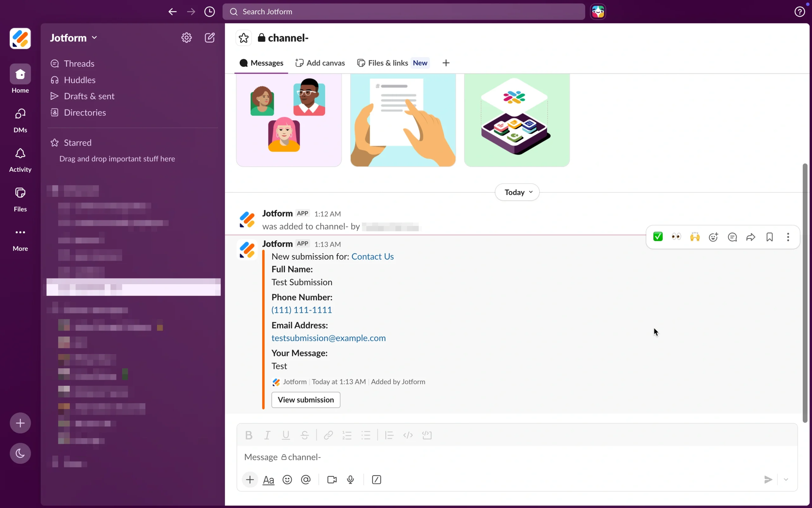Reply in thread icon
The image size is (812, 508).
tap(732, 237)
